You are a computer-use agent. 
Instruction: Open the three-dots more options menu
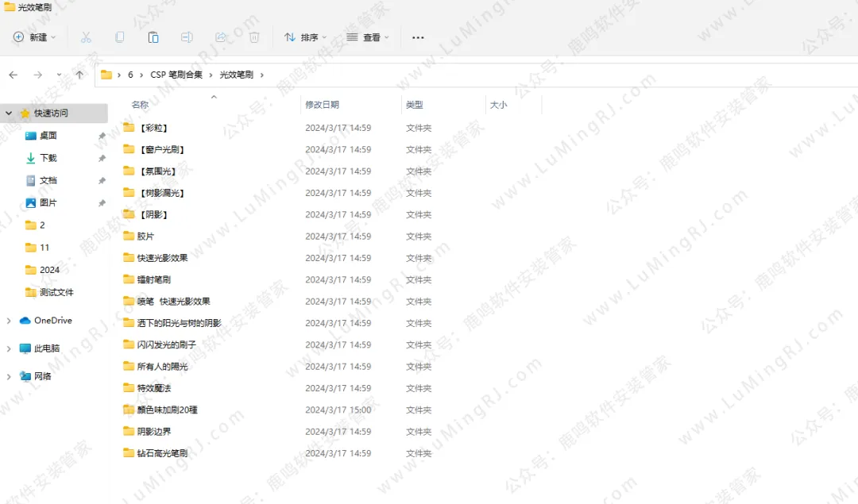[x=418, y=37]
